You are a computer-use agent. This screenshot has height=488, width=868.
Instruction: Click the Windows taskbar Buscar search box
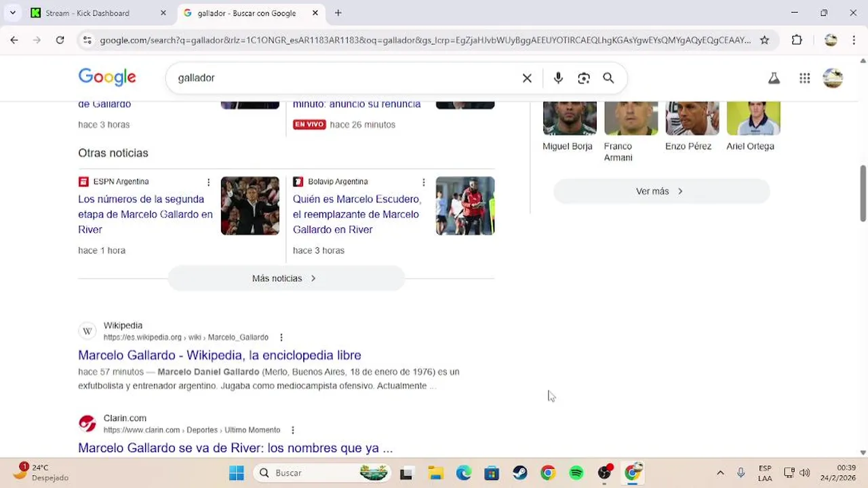click(x=323, y=473)
